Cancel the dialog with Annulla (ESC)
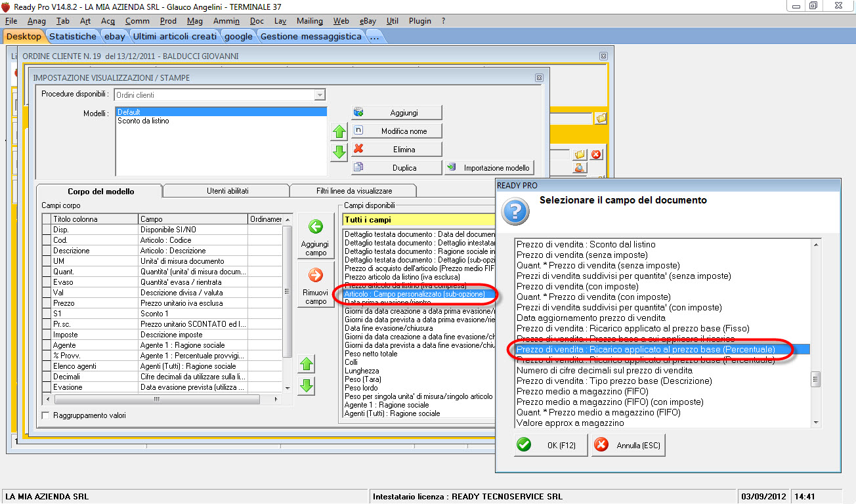 pyautogui.click(x=628, y=446)
